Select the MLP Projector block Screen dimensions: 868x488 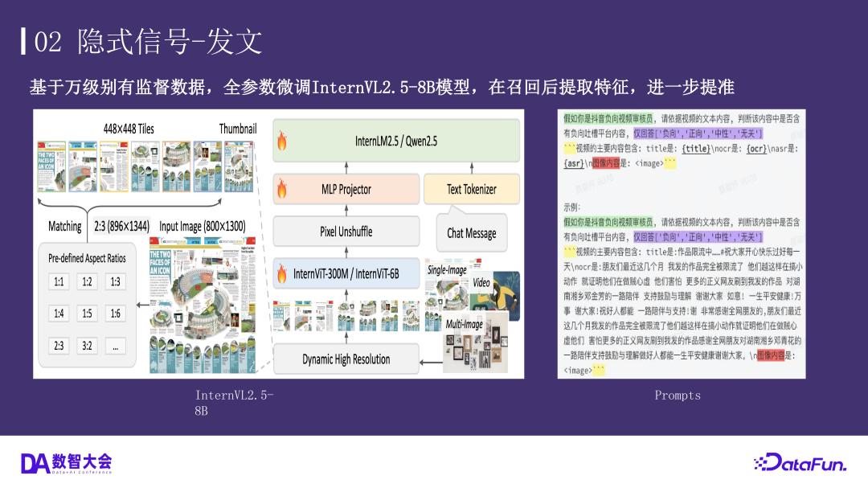coord(346,189)
